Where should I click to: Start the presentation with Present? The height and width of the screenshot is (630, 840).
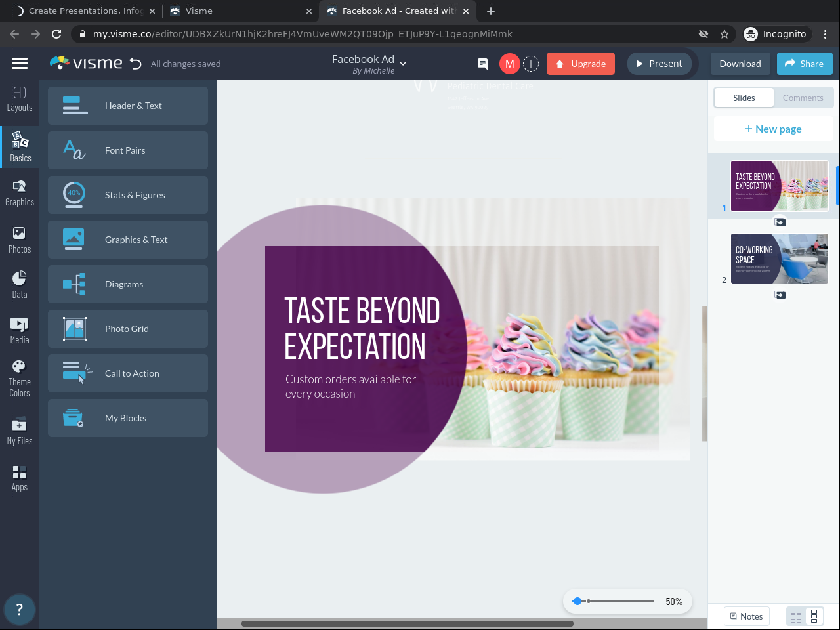(659, 64)
